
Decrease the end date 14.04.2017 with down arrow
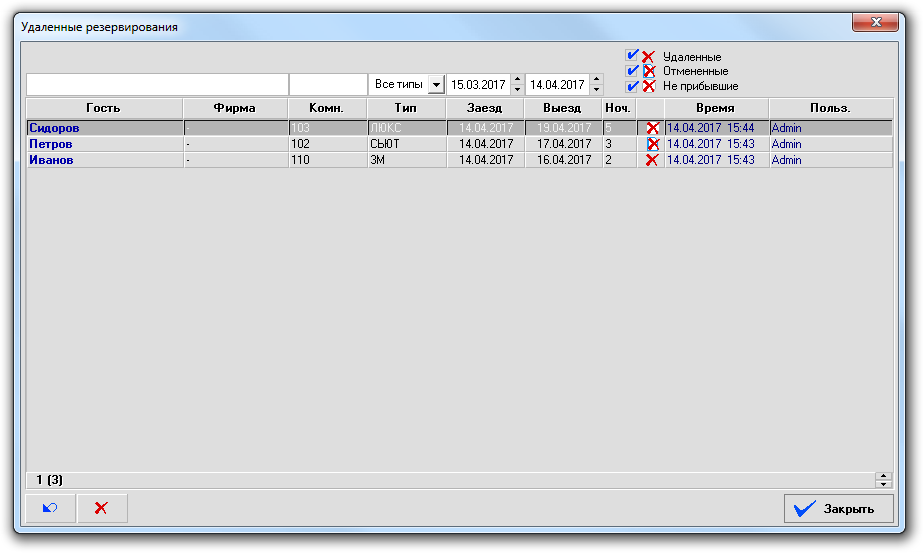(x=597, y=90)
